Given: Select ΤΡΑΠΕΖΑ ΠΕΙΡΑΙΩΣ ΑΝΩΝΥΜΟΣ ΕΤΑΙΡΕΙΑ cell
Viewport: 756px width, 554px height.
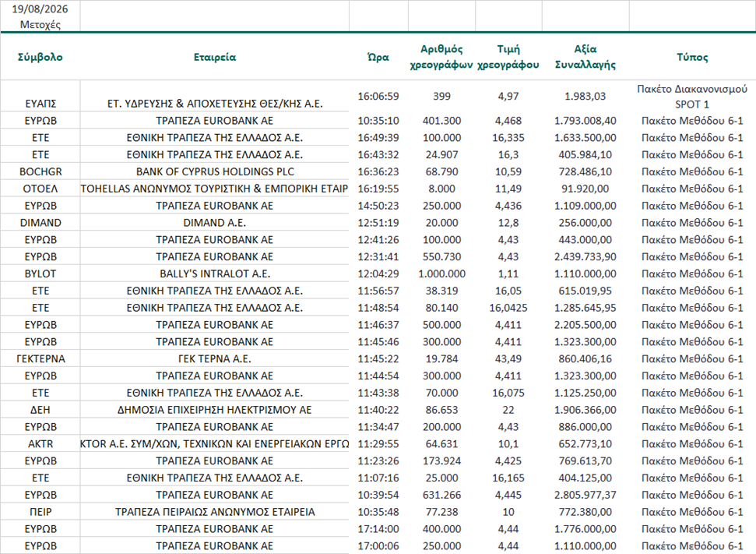Looking at the screenshot, I should tap(215, 512).
